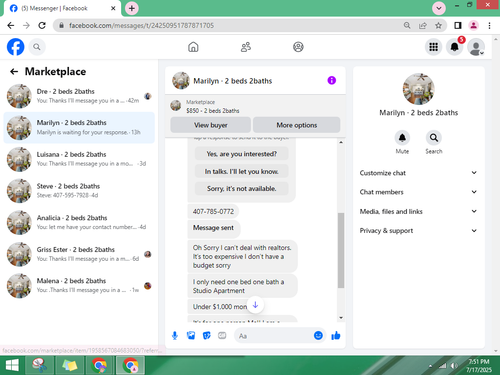Viewport: 500px width, 375px height.
Task: Record a voice clip microphone icon
Action: click(x=175, y=336)
